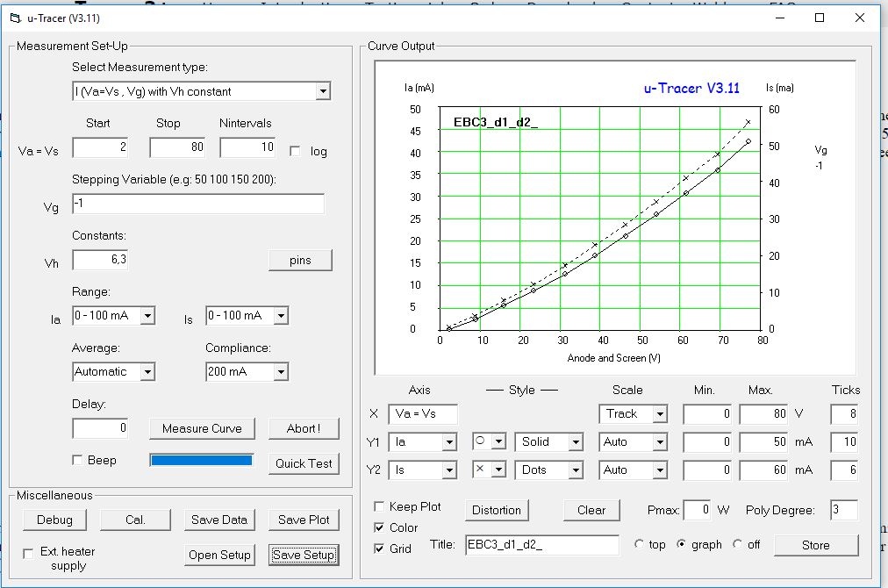Image resolution: width=888 pixels, height=588 pixels.
Task: Click the Va=Vs Start input field
Action: point(100,147)
